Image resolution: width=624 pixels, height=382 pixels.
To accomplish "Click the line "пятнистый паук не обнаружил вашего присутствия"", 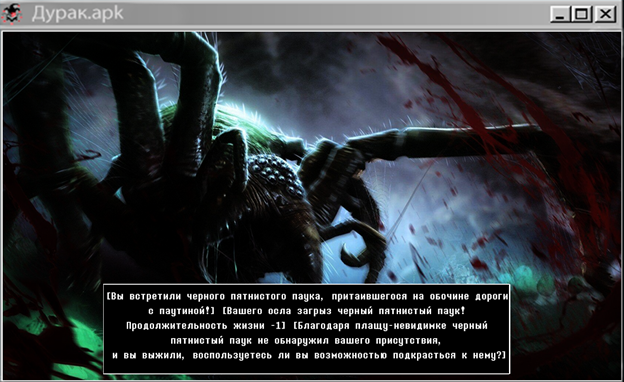I will click(305, 341).
